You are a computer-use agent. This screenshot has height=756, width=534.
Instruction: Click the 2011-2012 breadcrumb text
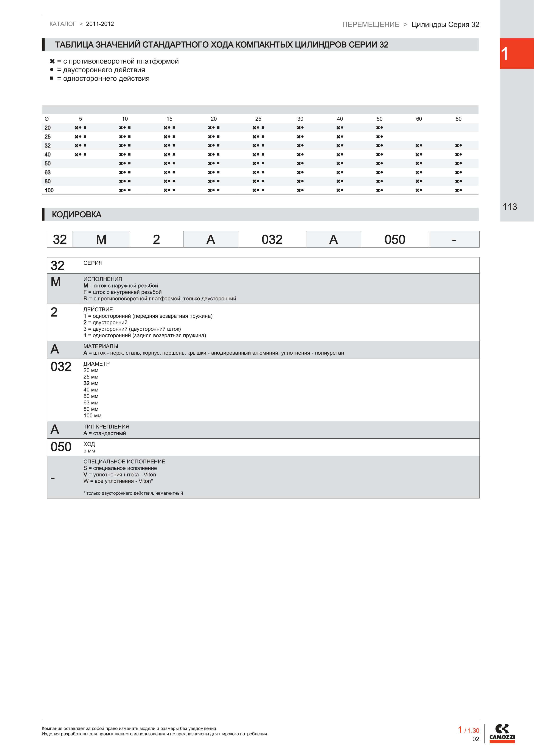pos(100,24)
